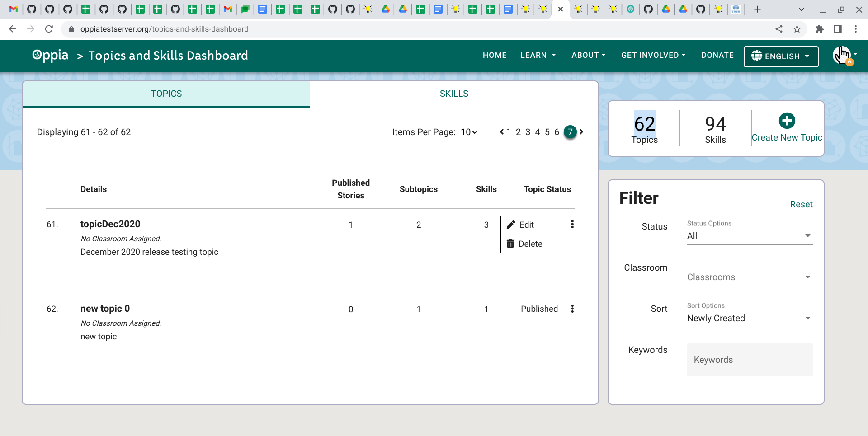
Task: Click the Oppia logo
Action: pyautogui.click(x=50, y=55)
